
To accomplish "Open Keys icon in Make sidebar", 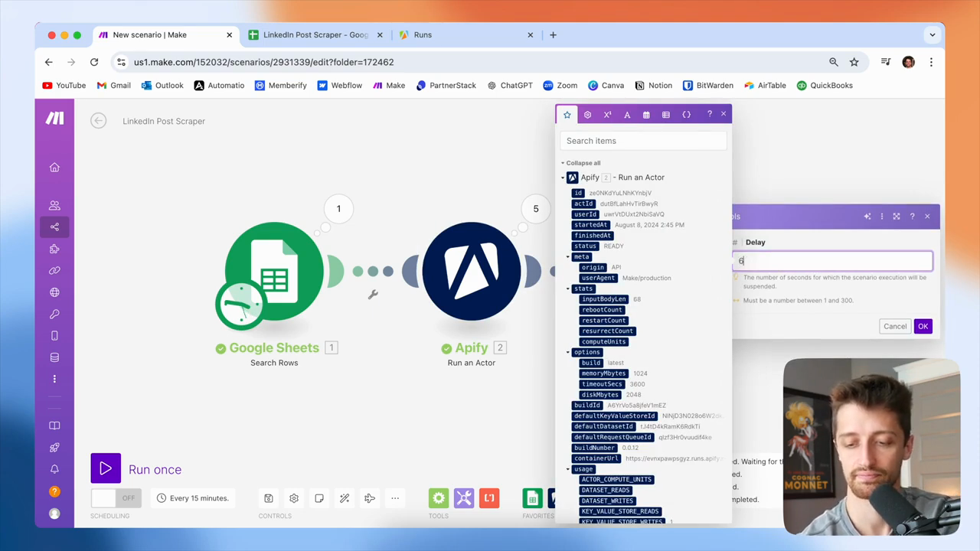I will click(x=54, y=314).
